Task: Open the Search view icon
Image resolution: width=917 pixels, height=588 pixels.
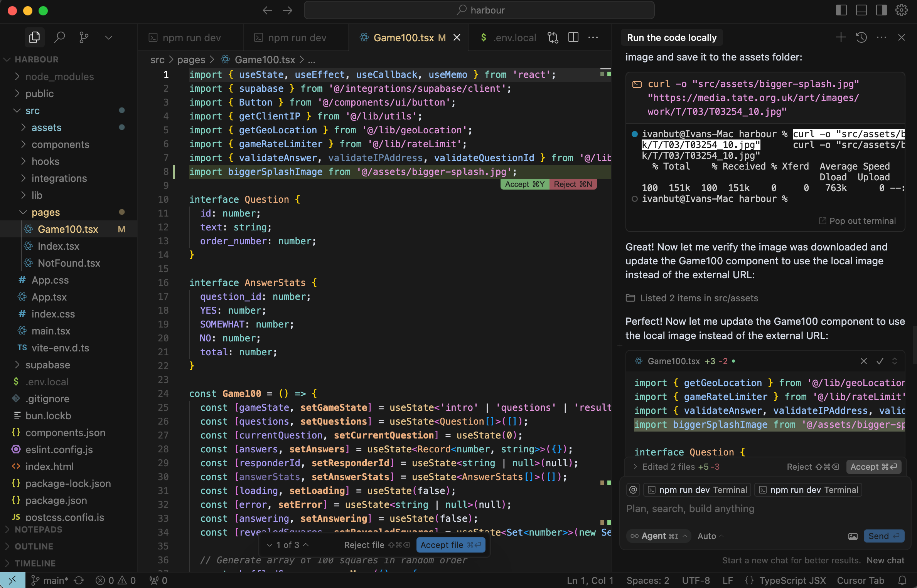Action: pyautogui.click(x=59, y=37)
